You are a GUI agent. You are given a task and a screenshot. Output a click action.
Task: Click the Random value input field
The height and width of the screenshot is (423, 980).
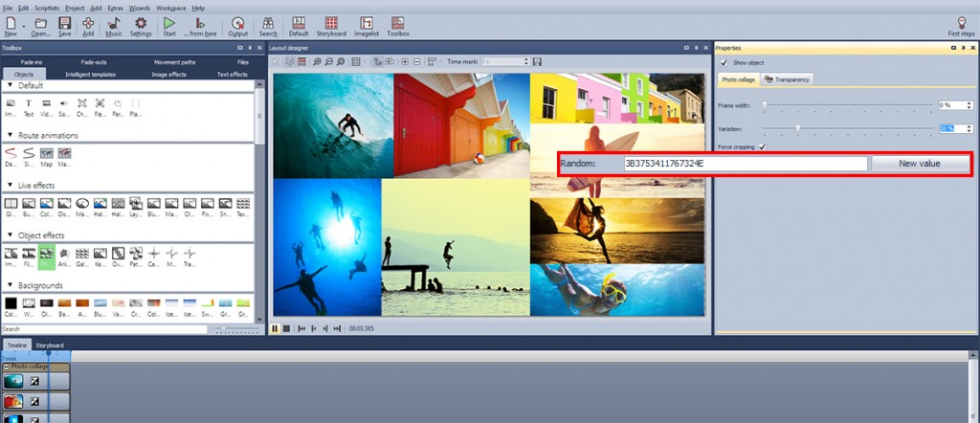pos(745,164)
